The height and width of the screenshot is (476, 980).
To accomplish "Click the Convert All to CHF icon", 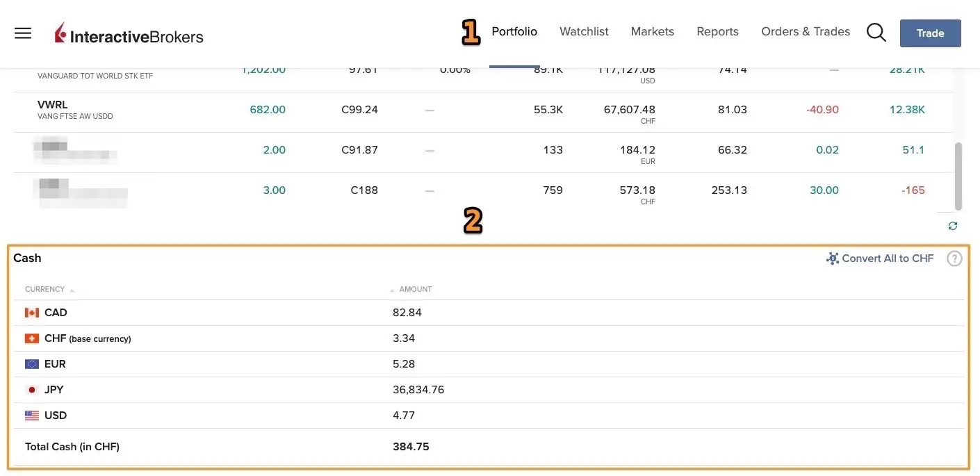I will coord(833,258).
